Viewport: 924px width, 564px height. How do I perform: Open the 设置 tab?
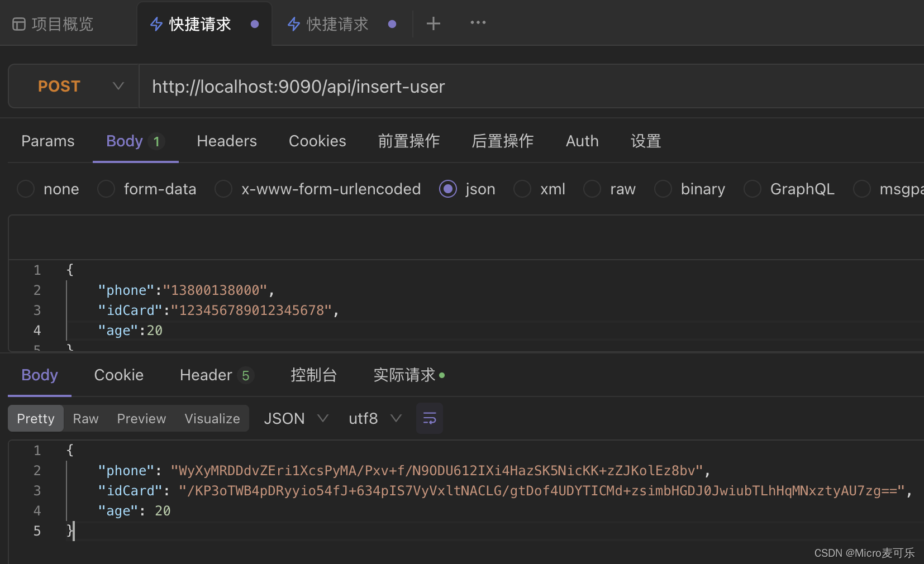646,141
